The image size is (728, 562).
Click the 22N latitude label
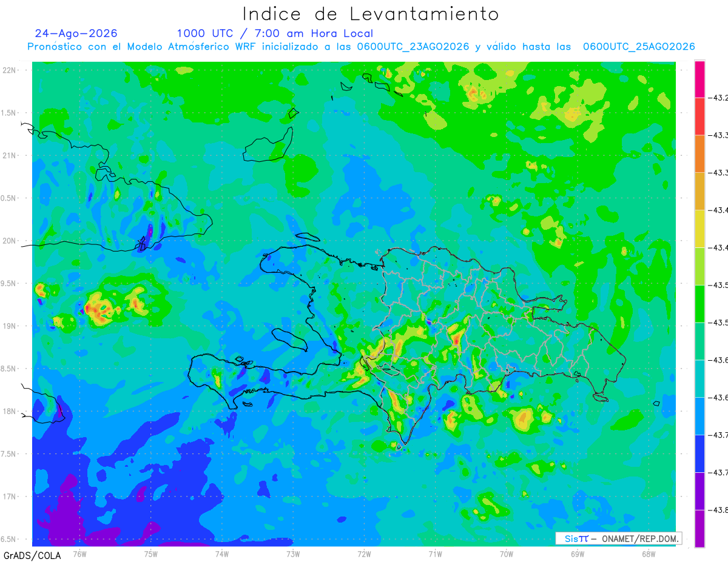tap(10, 70)
